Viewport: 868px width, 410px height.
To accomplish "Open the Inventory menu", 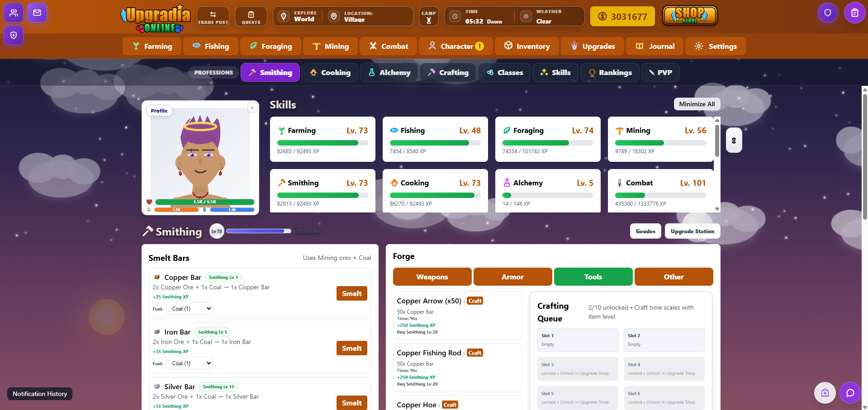I will click(x=526, y=46).
